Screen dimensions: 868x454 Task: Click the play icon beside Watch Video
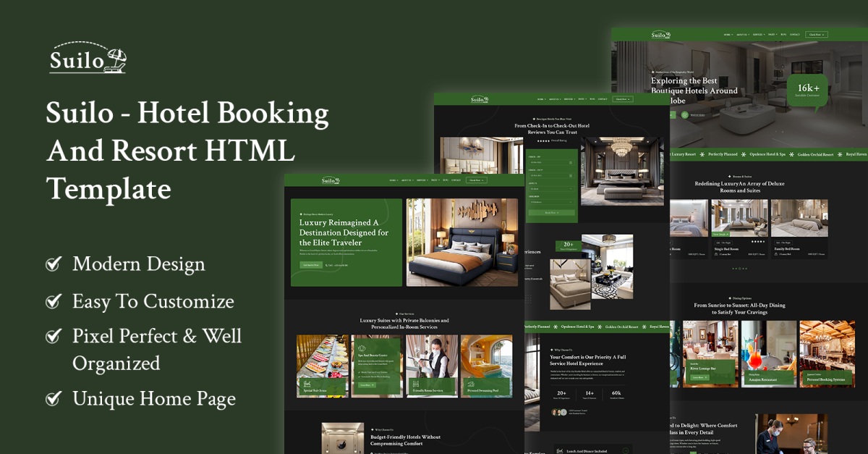coord(685,114)
